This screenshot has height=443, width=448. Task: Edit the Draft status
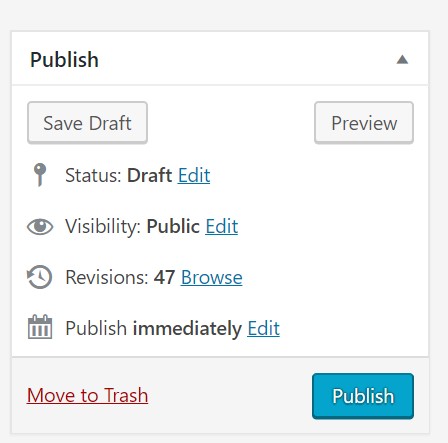[194, 175]
